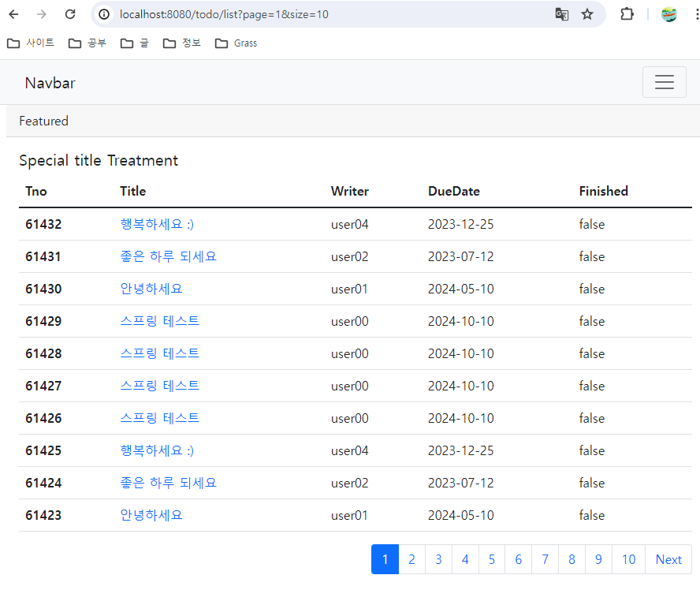This screenshot has width=700, height=590.
Task: Click the browser back arrow
Action: click(x=13, y=14)
